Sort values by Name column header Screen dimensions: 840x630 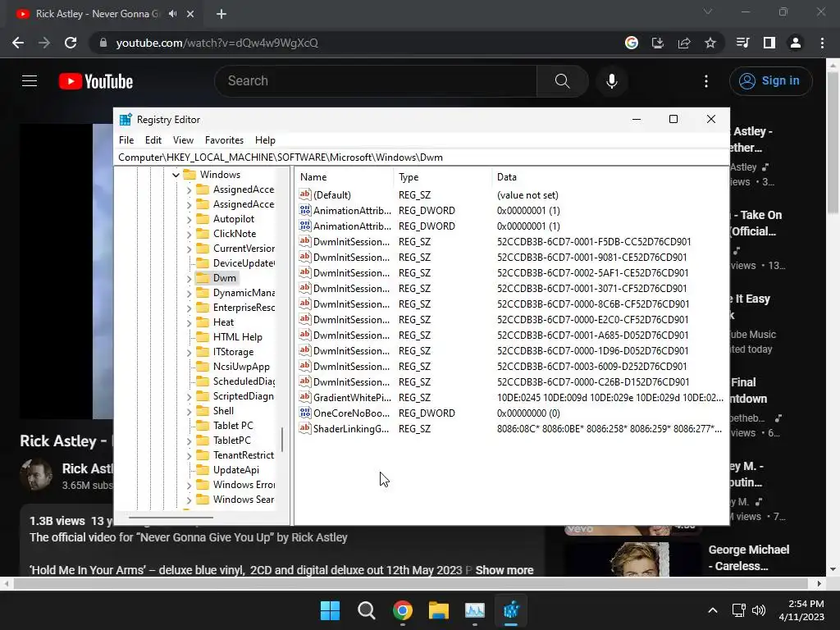pos(344,177)
